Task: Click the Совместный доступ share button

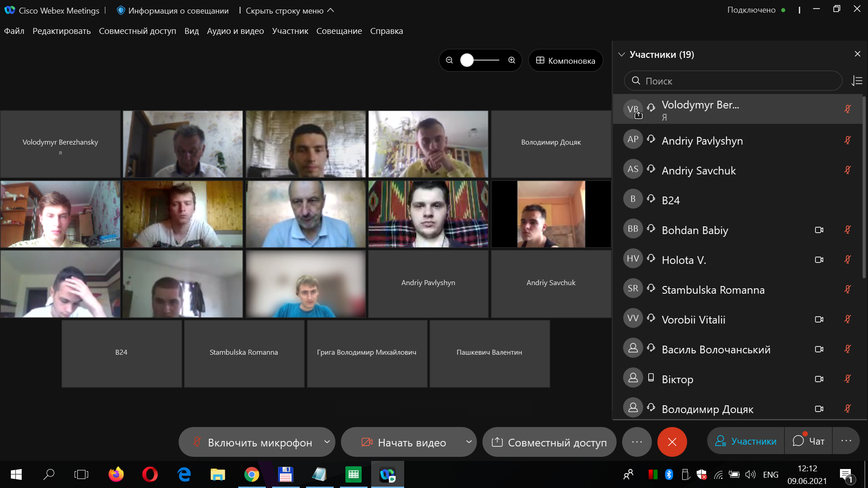Action: [x=549, y=442]
